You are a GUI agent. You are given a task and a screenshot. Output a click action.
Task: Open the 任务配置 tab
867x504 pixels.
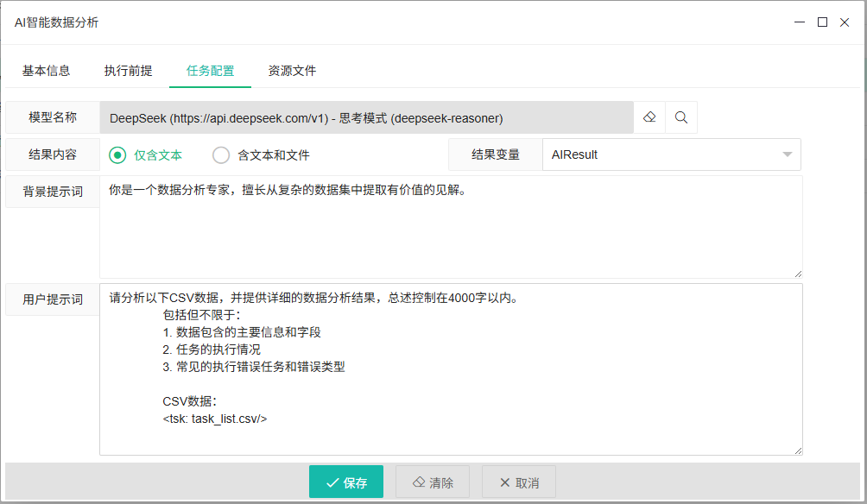210,71
